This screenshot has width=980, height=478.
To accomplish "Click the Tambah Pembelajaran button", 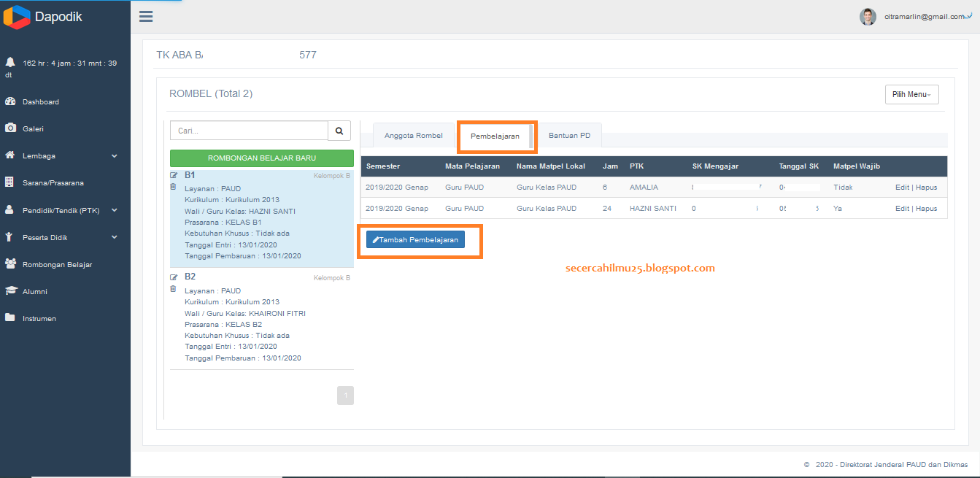I will (415, 239).
